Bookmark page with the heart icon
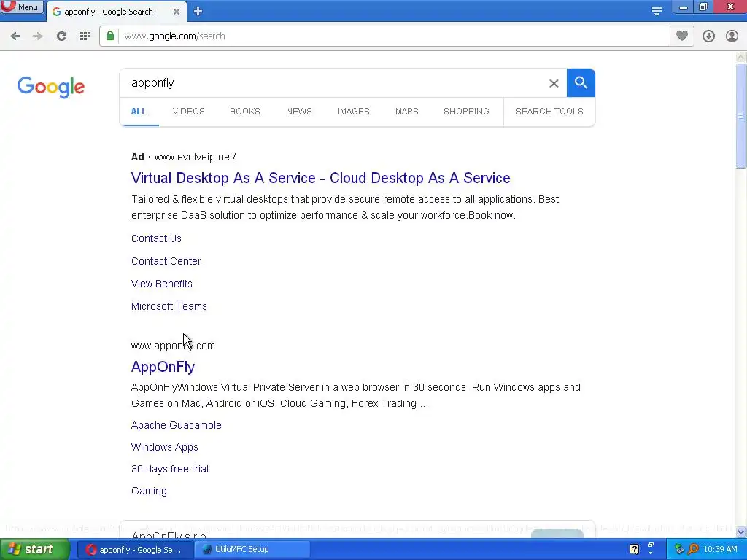This screenshot has height=560, width=747. click(682, 36)
